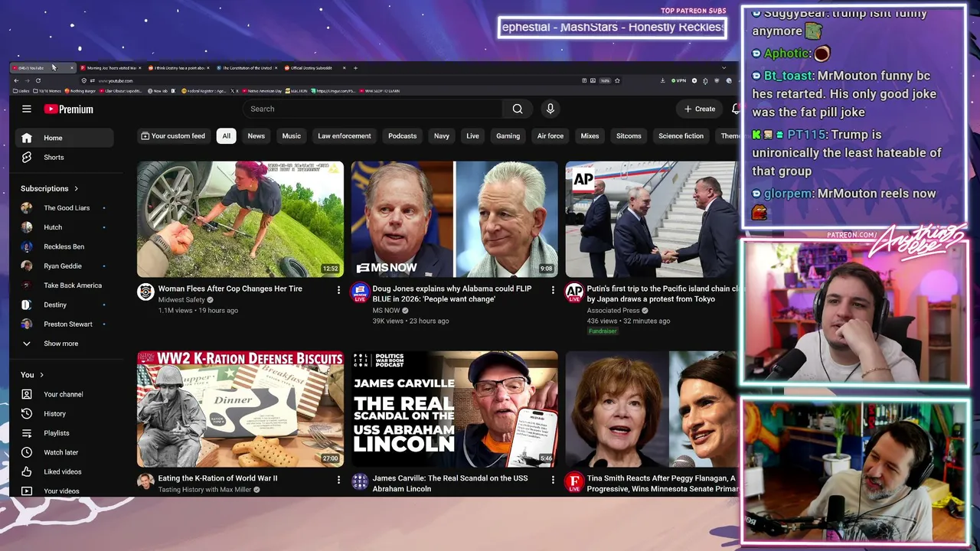980x551 pixels.
Task: Expand the You section
Action: [32, 375]
